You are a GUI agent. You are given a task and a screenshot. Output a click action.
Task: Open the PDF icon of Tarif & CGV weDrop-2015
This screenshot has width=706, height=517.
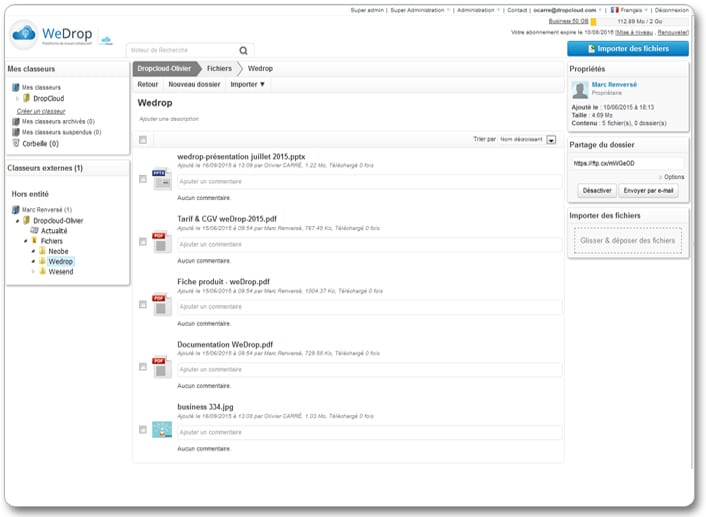161,242
